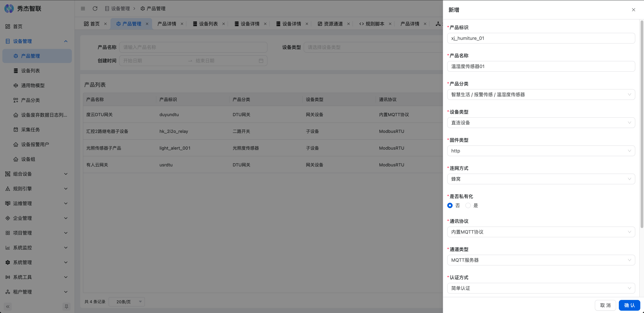Click the refresh icon in top toolbar
Viewport: 644px width, 313px height.
point(95,9)
